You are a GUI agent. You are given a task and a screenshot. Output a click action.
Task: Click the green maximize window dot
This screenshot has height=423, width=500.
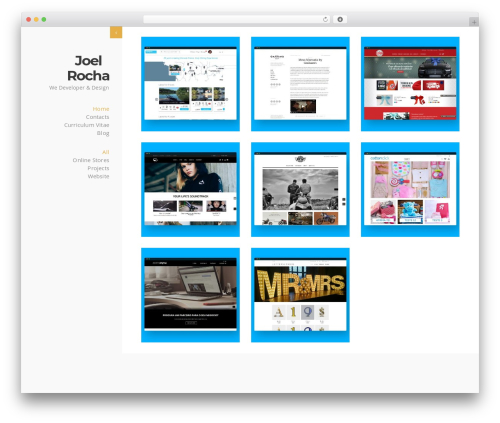tap(44, 19)
